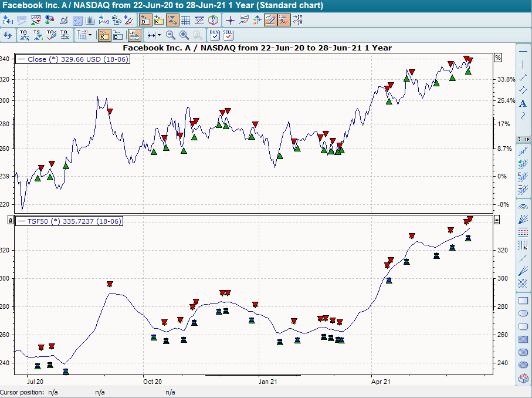Collapse the right toolbar with the chevron arrow
532x398 pixels.
pyautogui.click(x=527, y=139)
